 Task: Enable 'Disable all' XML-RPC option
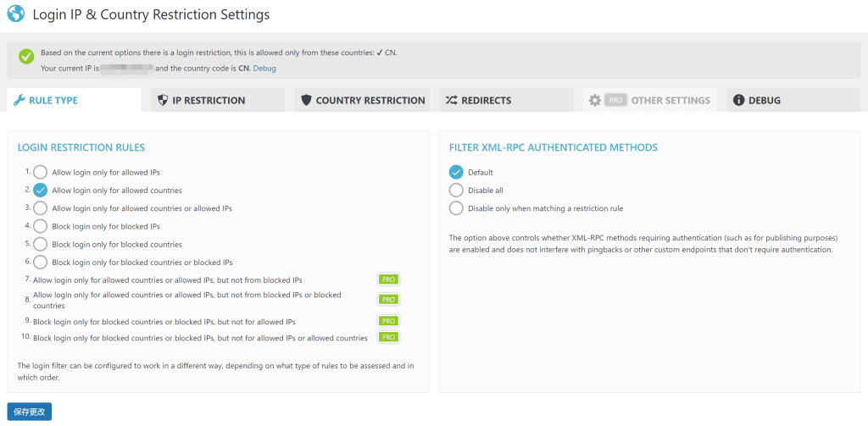pyautogui.click(x=457, y=191)
